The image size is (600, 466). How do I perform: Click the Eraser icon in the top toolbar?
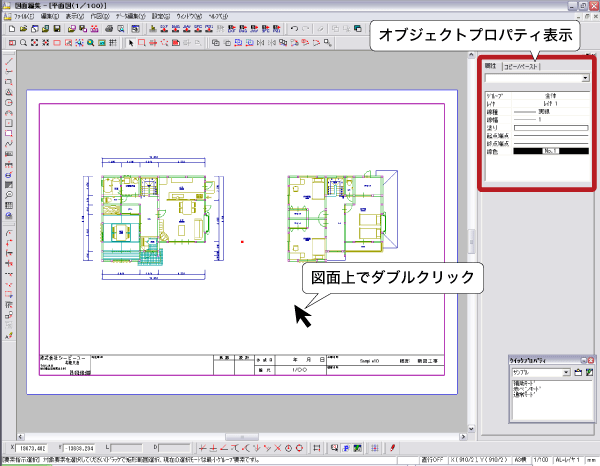tap(321, 29)
